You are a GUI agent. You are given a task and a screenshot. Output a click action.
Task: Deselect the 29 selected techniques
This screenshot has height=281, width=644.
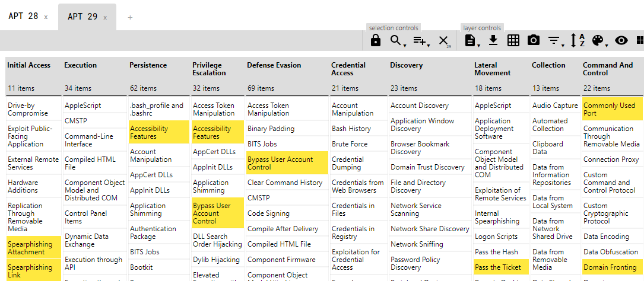pos(443,40)
